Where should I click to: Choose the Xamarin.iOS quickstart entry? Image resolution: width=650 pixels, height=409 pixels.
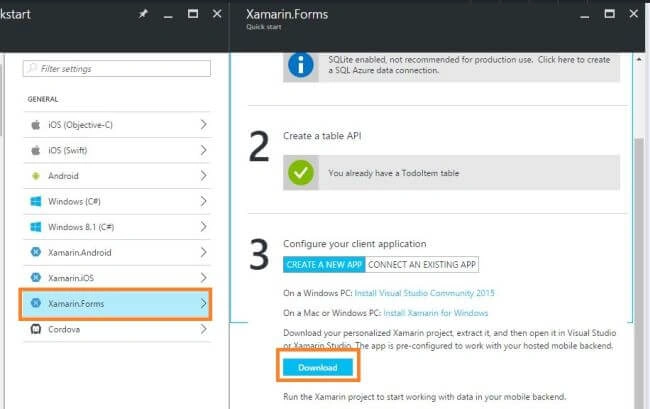click(x=117, y=278)
